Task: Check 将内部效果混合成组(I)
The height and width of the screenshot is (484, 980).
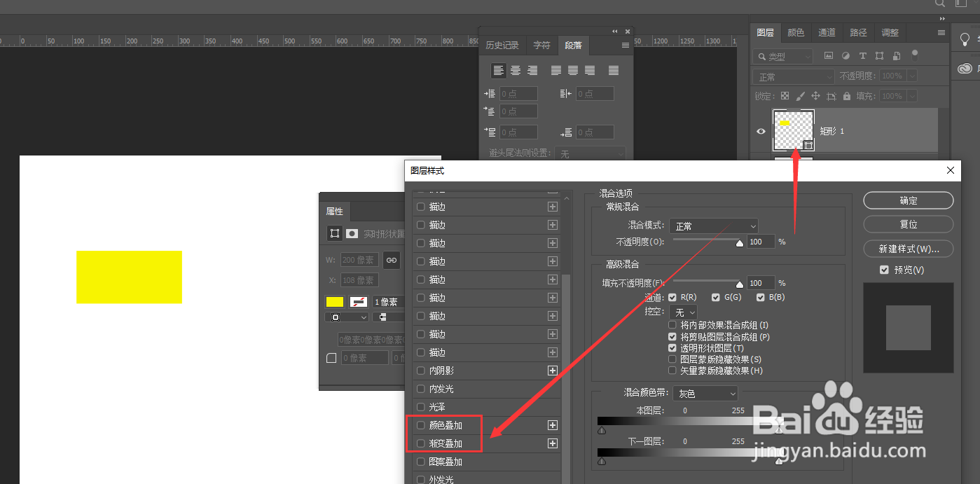Action: [x=672, y=325]
